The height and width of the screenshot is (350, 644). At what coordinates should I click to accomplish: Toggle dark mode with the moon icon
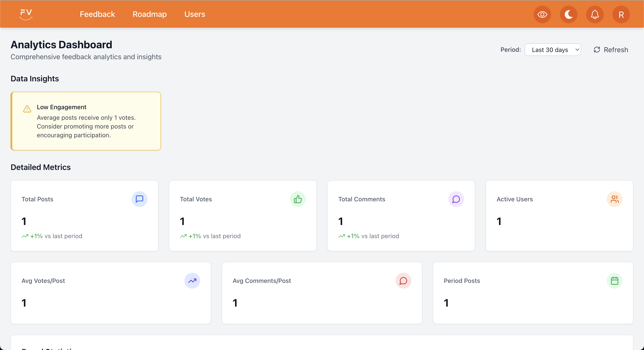pyautogui.click(x=568, y=14)
